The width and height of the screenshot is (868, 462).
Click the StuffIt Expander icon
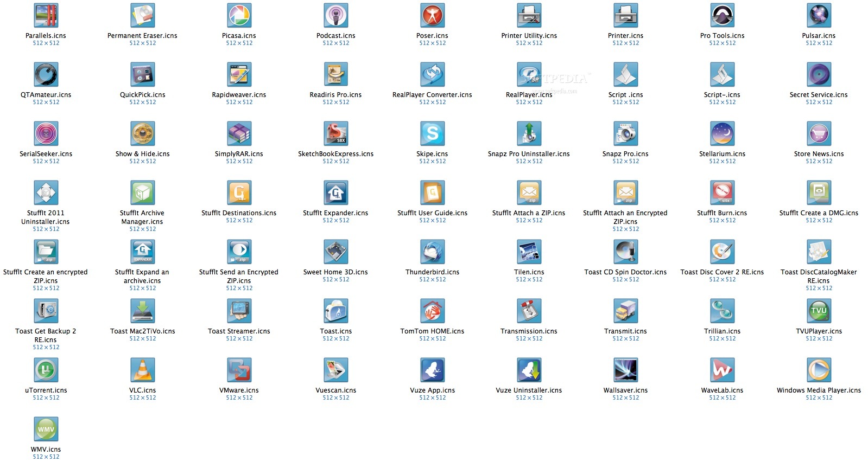coord(336,193)
